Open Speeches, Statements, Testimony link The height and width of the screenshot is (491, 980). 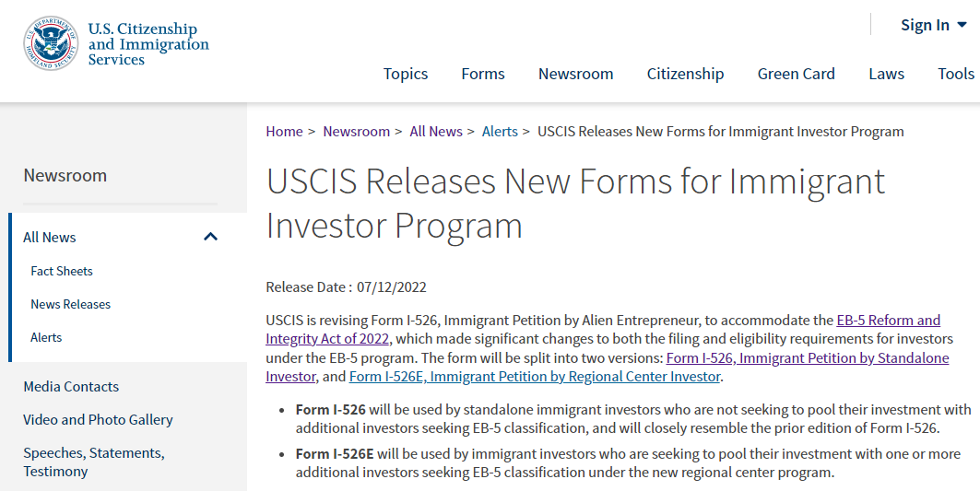(x=94, y=462)
